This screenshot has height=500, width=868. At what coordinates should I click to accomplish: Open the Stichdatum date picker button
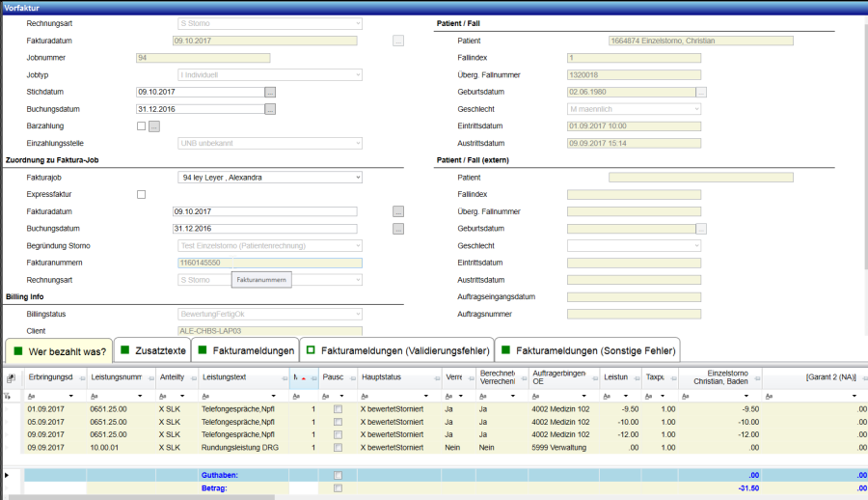(270, 92)
